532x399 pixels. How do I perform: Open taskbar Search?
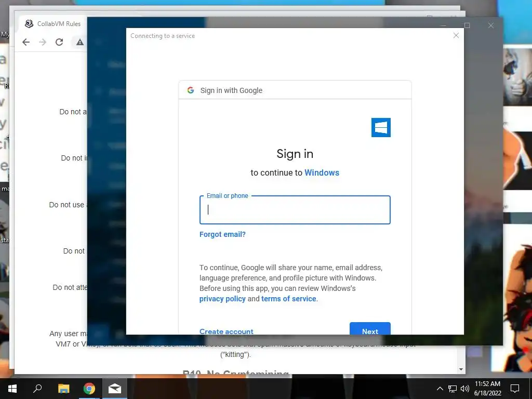(37, 389)
